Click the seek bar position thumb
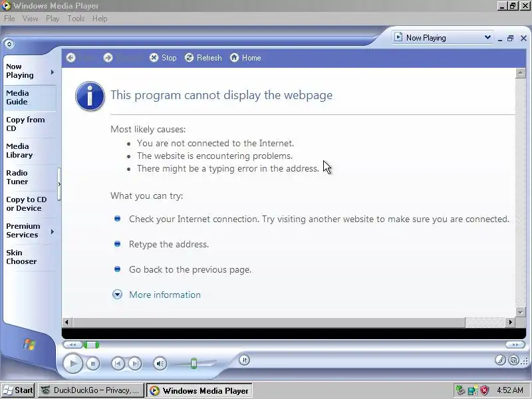Viewport: 532px width, 399px height. tap(91, 345)
